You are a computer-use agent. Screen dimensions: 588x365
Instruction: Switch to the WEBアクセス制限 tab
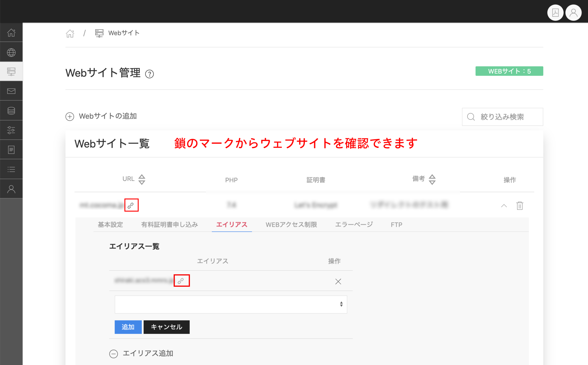point(291,225)
